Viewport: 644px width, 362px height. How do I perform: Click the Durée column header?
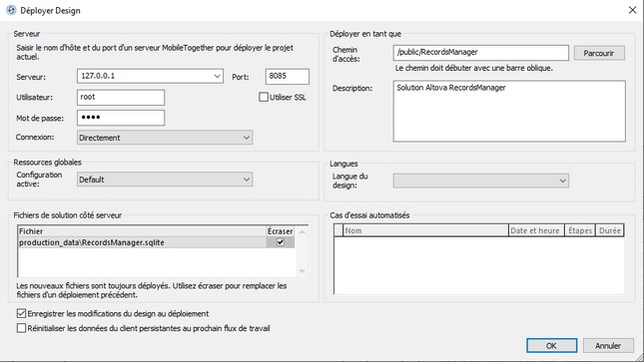click(610, 230)
